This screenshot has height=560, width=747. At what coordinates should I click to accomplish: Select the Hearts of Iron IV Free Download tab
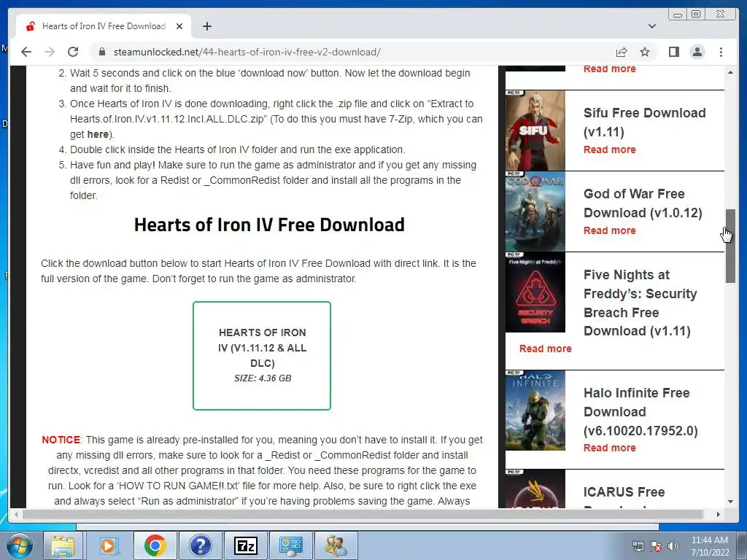(x=104, y=26)
